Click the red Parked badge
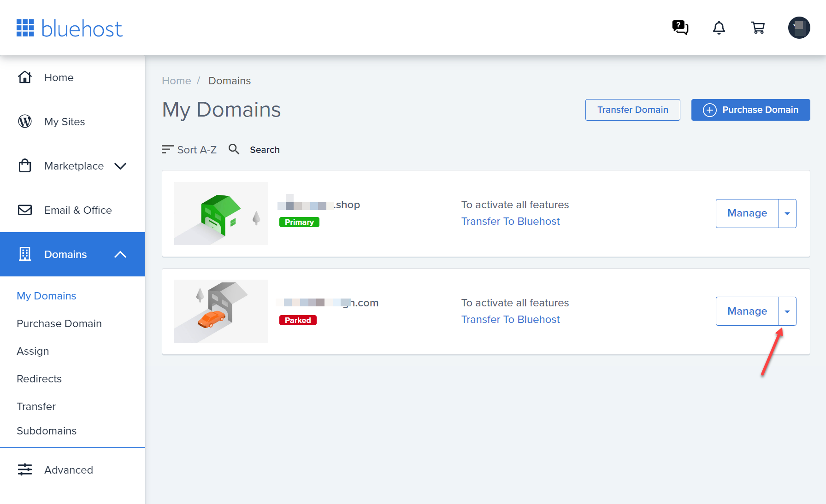Image resolution: width=826 pixels, height=504 pixels. click(x=298, y=320)
